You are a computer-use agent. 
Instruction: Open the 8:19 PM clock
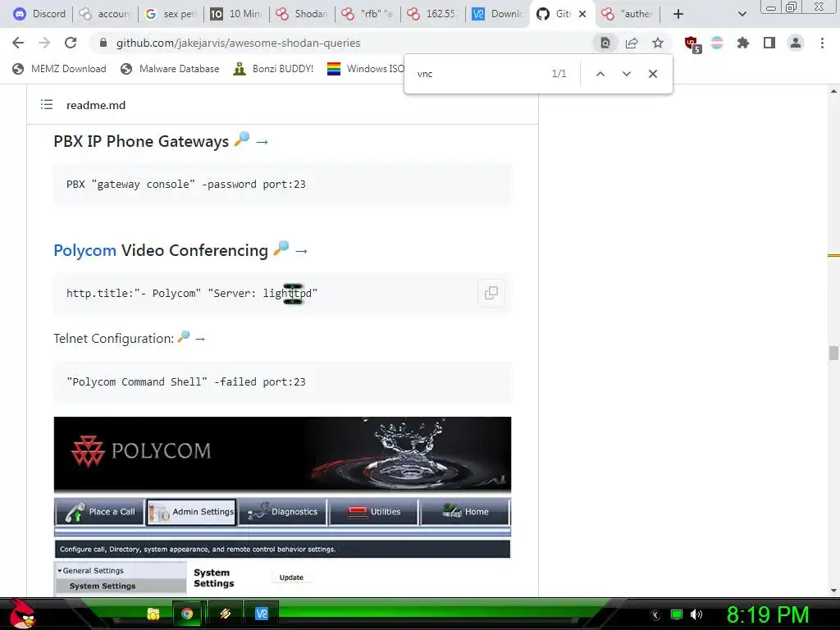click(768, 615)
